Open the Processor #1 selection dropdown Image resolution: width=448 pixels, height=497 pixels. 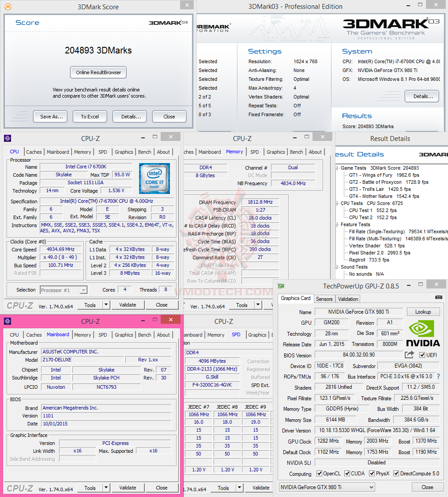83,290
